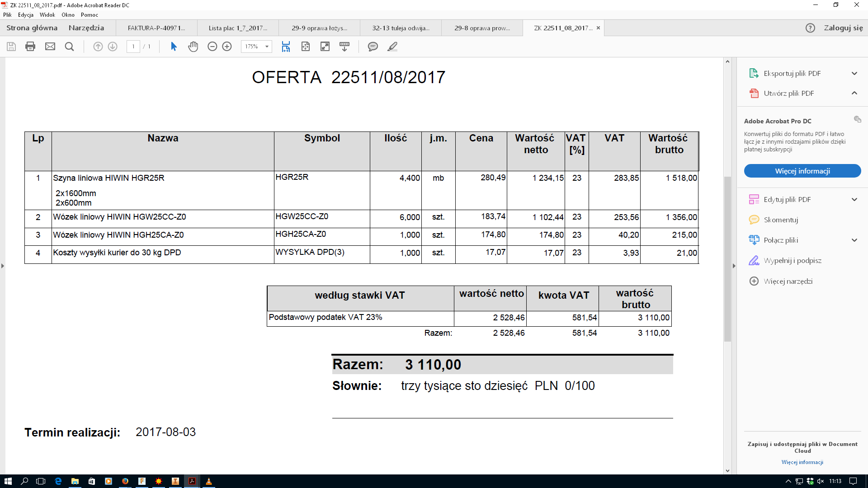Open the Plik menu
The image size is (868, 488).
[7, 15]
